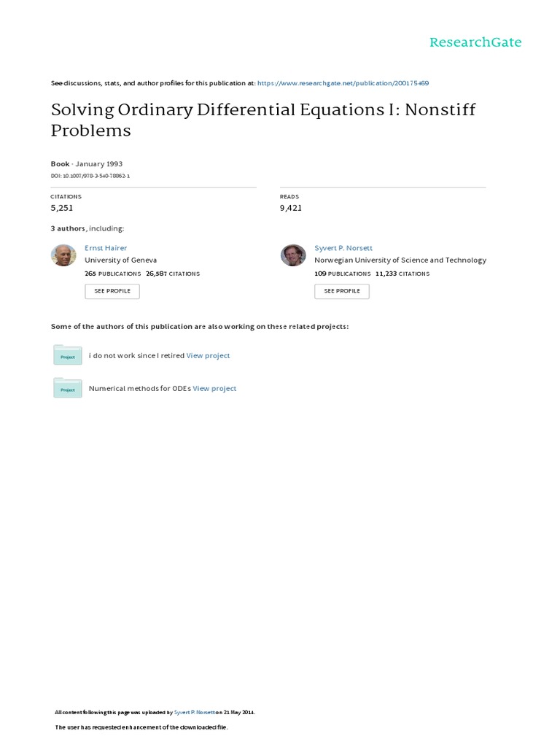The height and width of the screenshot is (747, 560).
Task: Click the 9,421 reads count
Action: (291, 208)
